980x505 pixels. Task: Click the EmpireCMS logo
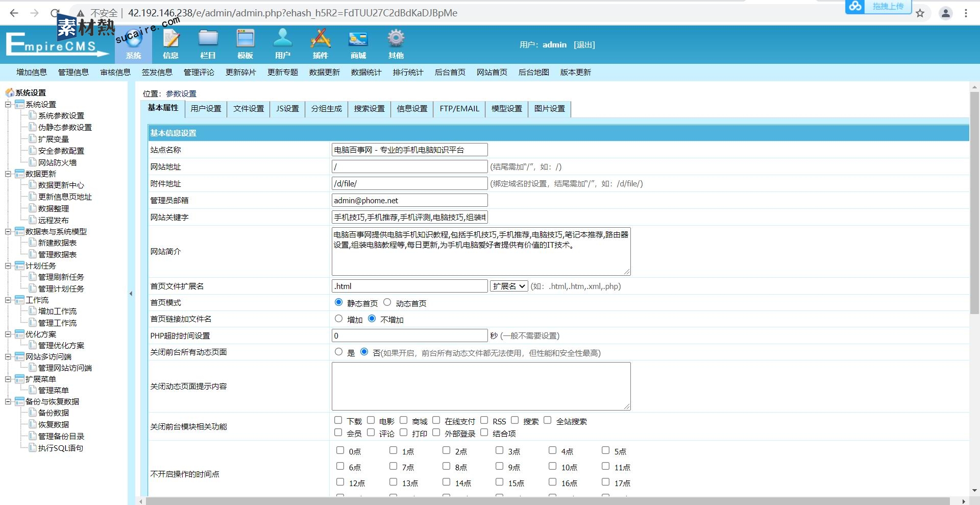[x=57, y=44]
